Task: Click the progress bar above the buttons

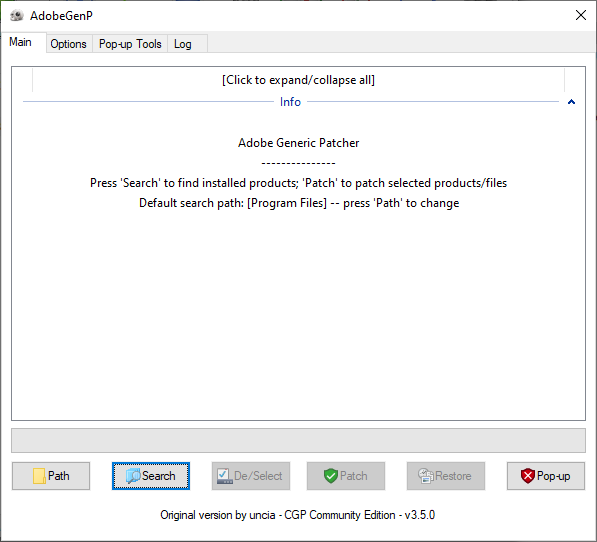Action: (298, 440)
